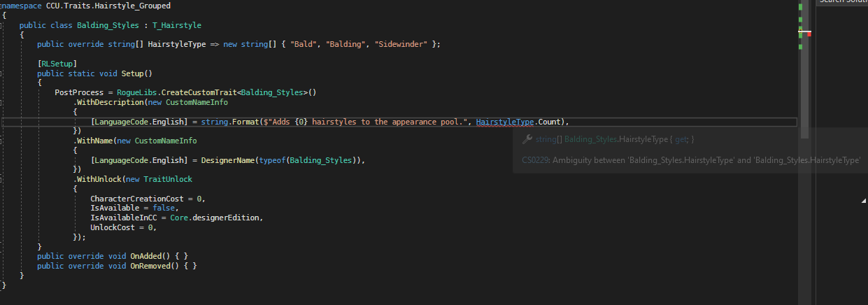
Task: Click the TraitUnlock type name
Action: pos(168,179)
